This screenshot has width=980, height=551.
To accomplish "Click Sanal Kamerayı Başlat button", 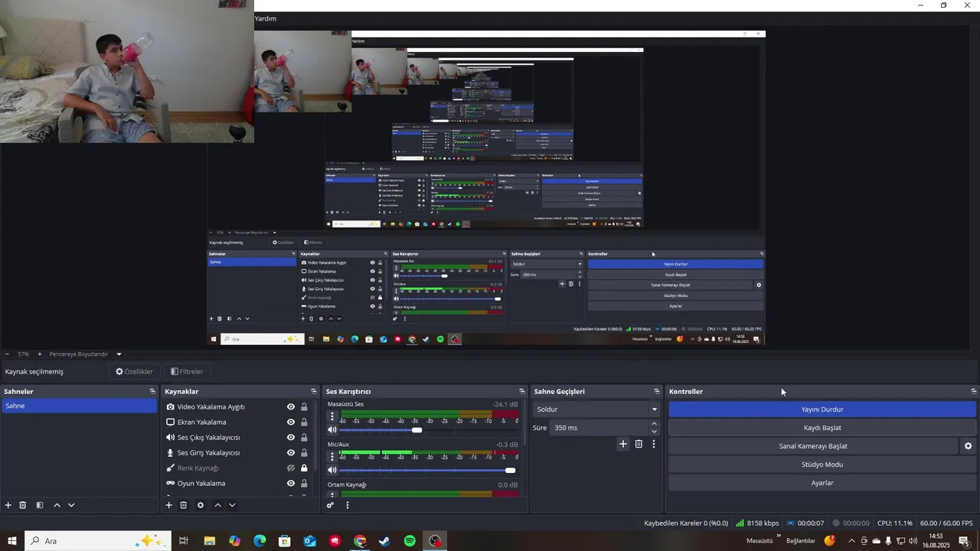I will coord(813,446).
